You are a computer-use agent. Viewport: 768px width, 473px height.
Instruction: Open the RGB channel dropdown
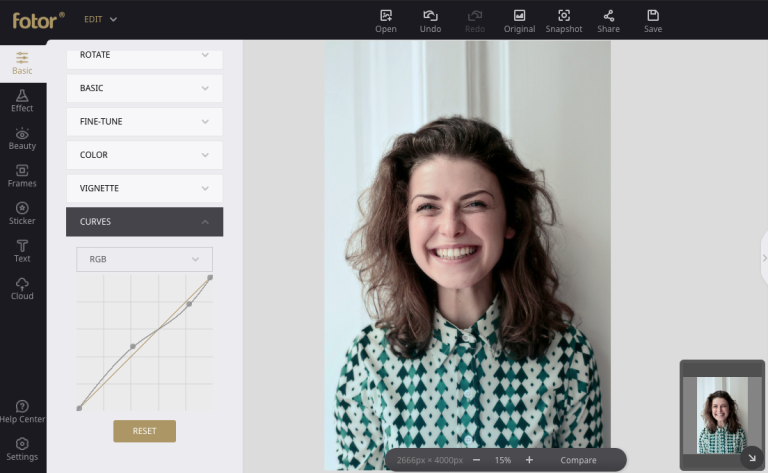(x=144, y=259)
